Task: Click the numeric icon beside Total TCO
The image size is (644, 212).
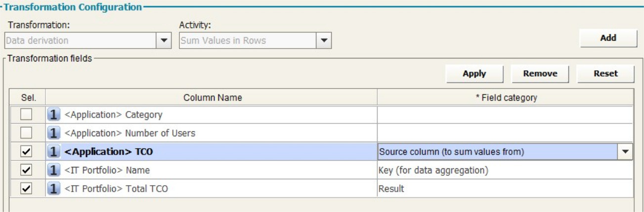Action: 54,189
